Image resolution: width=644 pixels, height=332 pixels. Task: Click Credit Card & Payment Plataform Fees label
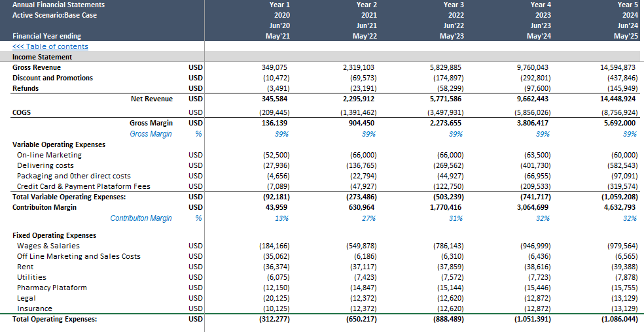(x=84, y=186)
